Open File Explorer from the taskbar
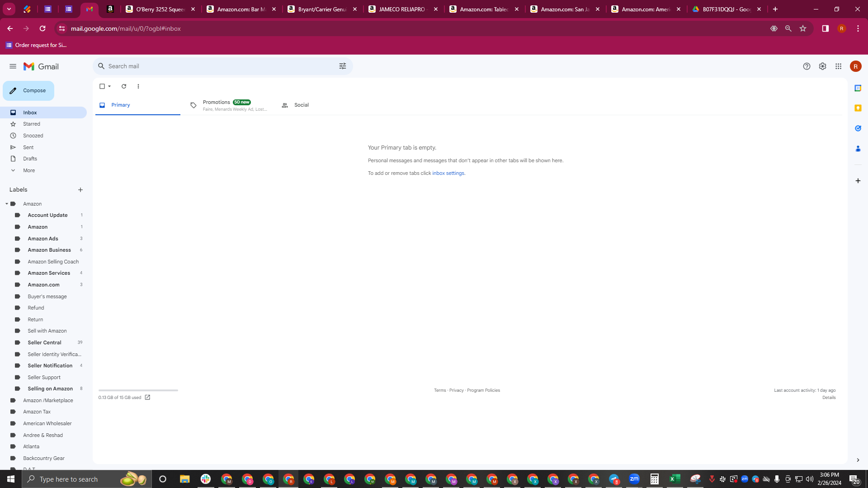The image size is (868, 488). (x=185, y=479)
